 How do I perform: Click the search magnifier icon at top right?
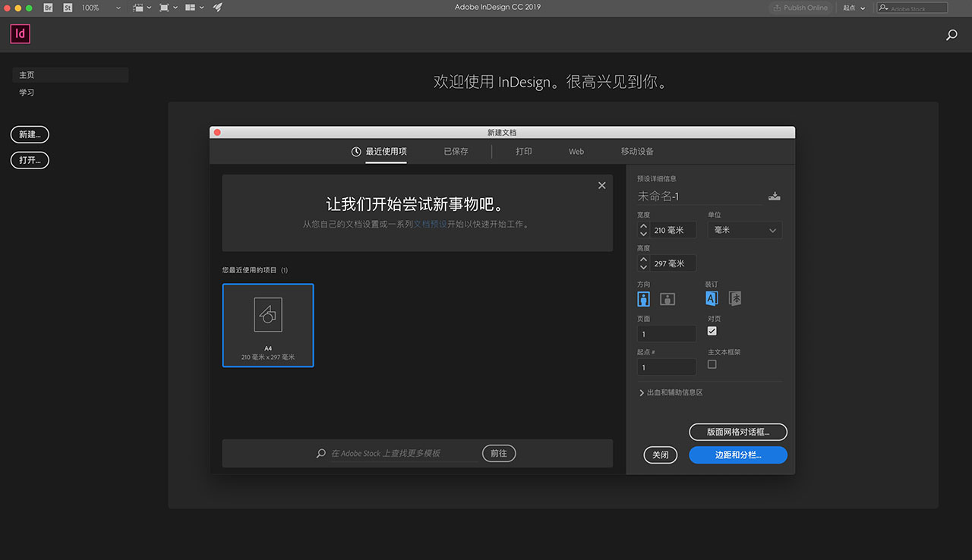[951, 35]
